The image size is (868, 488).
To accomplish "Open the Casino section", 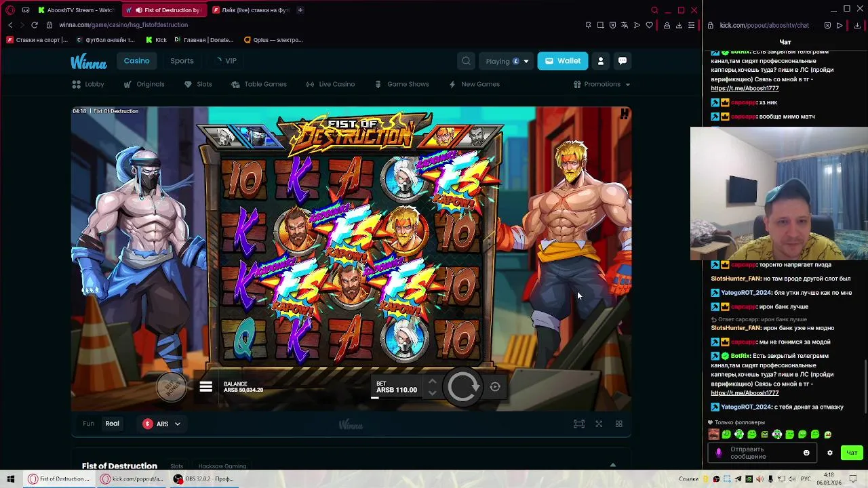I will [x=136, y=61].
